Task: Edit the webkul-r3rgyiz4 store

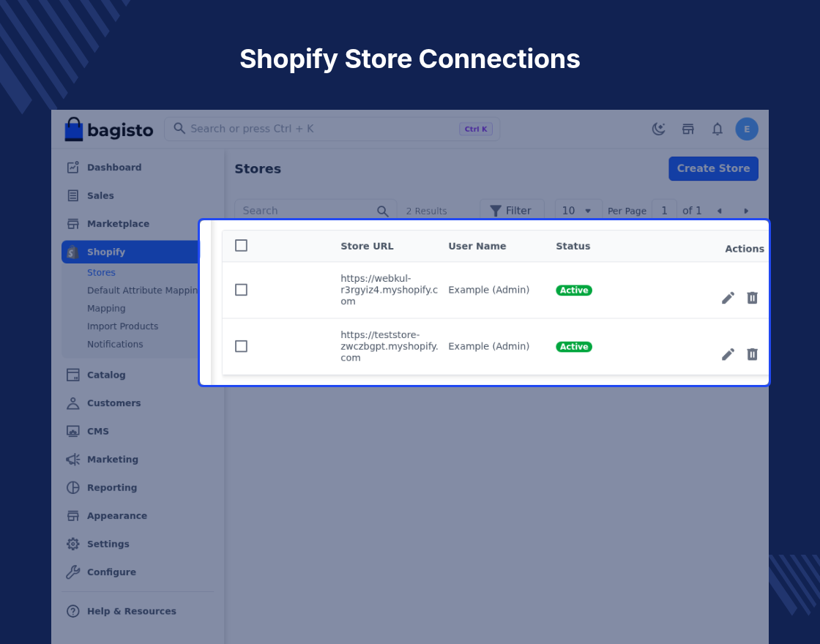Action: click(728, 298)
